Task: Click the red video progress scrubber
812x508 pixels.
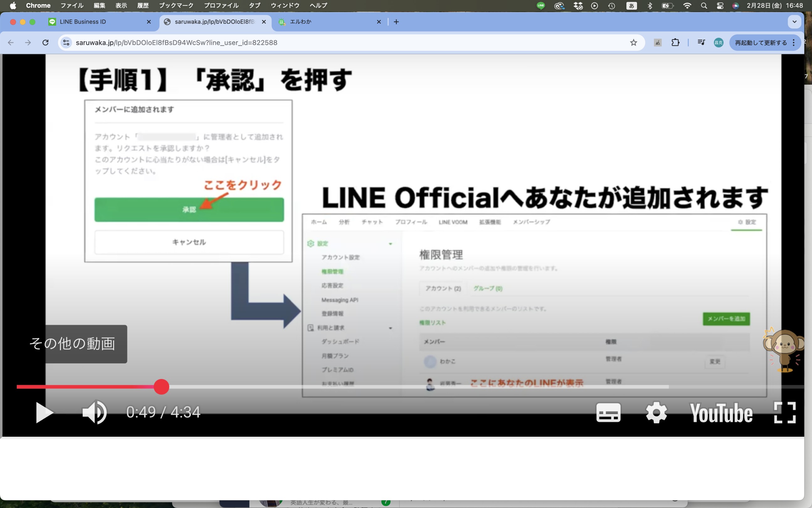Action: click(x=161, y=387)
